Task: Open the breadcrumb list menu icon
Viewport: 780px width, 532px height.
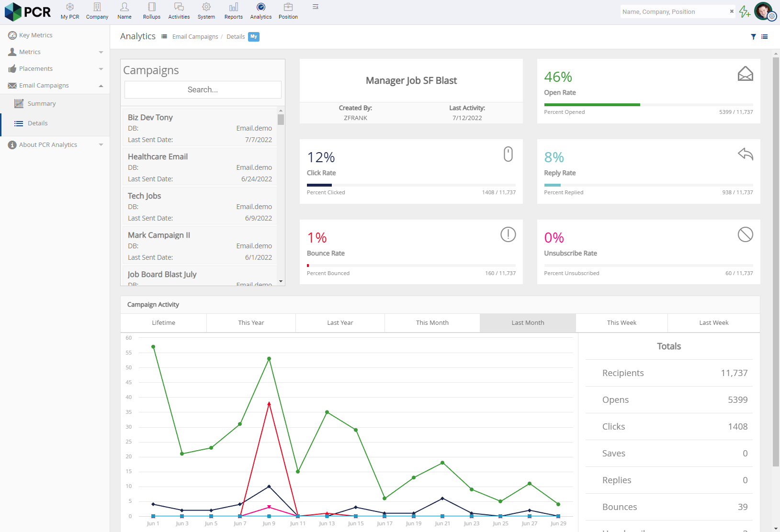Action: 164,36
